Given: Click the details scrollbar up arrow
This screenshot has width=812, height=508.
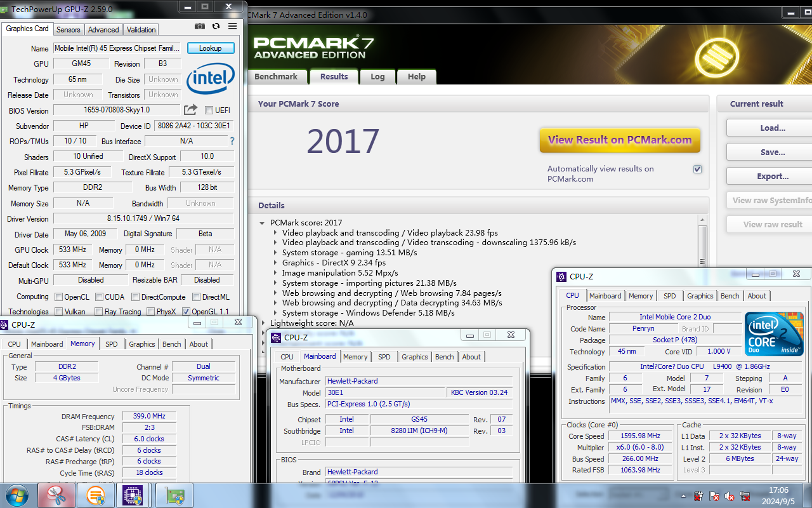Looking at the screenshot, I should [x=702, y=220].
